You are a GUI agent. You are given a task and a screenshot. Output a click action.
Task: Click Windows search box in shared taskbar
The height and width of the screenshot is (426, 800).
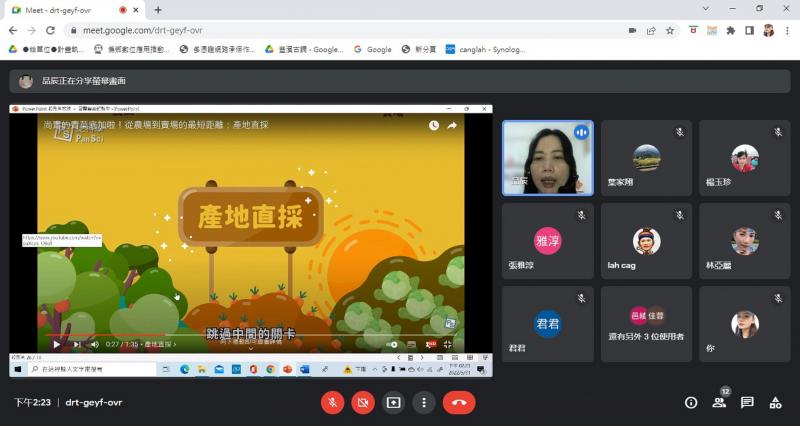click(92, 369)
